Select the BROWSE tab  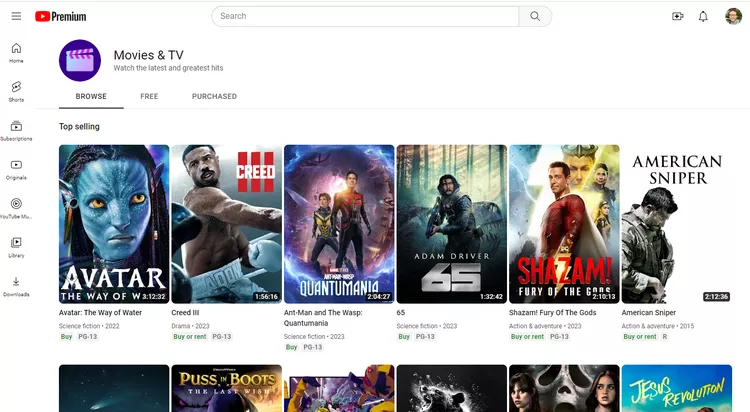click(x=91, y=96)
